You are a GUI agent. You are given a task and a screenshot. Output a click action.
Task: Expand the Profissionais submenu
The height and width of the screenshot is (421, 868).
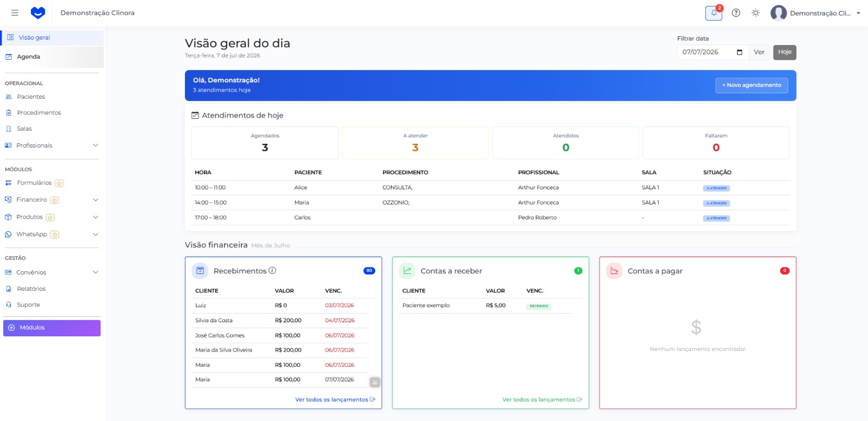tap(95, 145)
